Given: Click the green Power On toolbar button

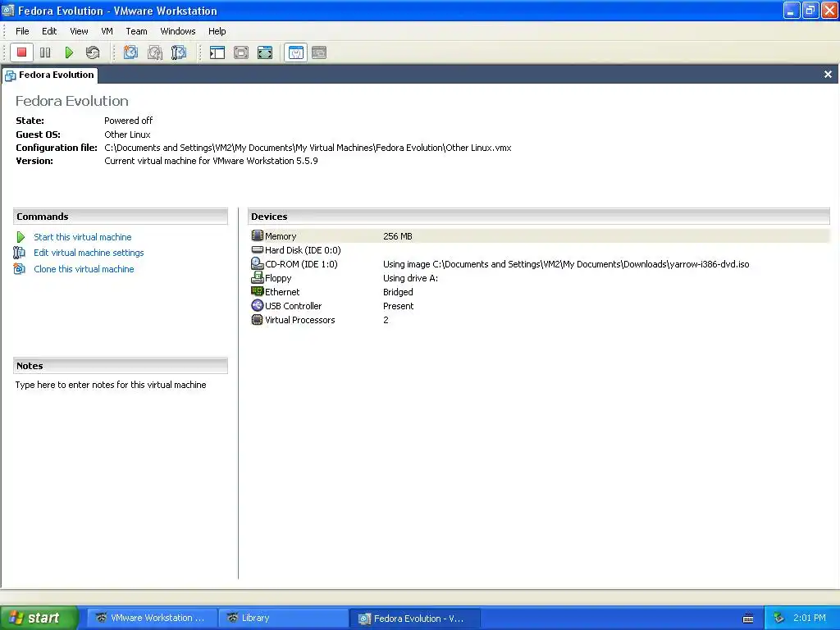Looking at the screenshot, I should click(x=69, y=52).
